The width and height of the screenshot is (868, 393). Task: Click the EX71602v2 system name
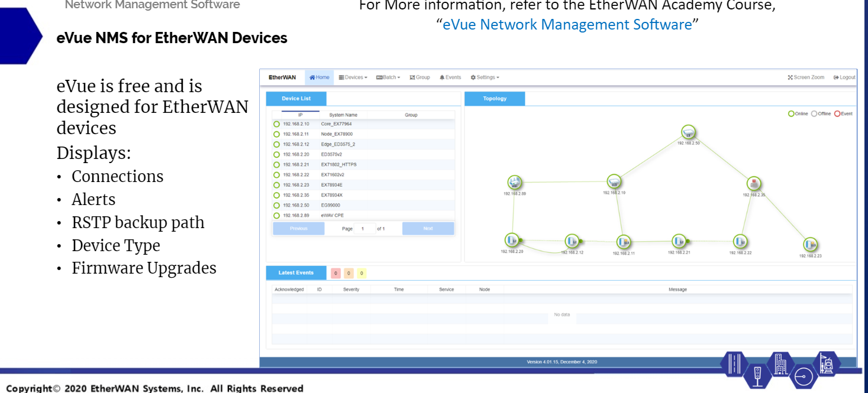coord(333,175)
